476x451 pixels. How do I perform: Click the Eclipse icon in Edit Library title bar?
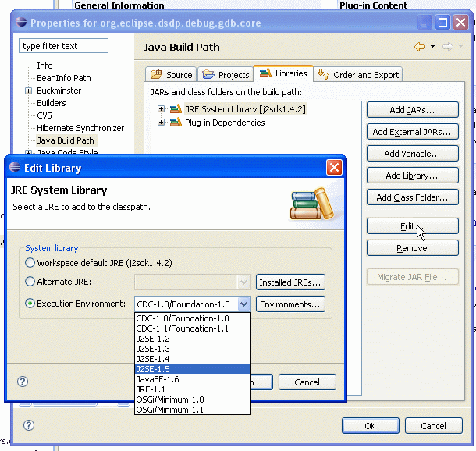[x=15, y=167]
